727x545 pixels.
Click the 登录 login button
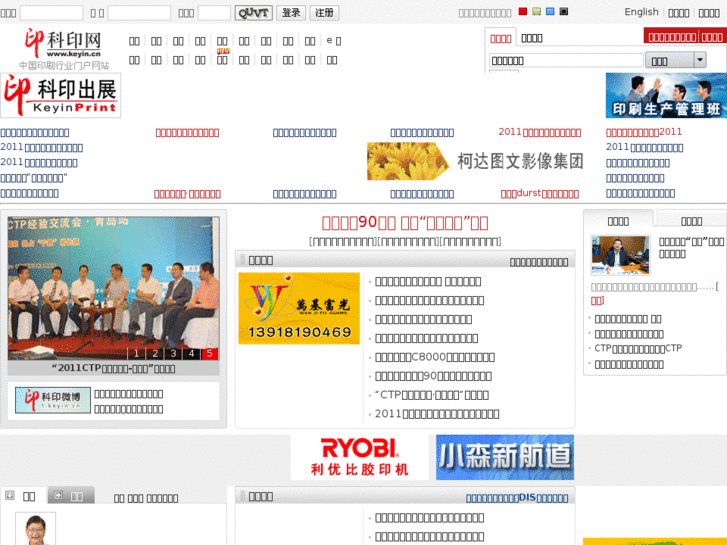pos(291,13)
